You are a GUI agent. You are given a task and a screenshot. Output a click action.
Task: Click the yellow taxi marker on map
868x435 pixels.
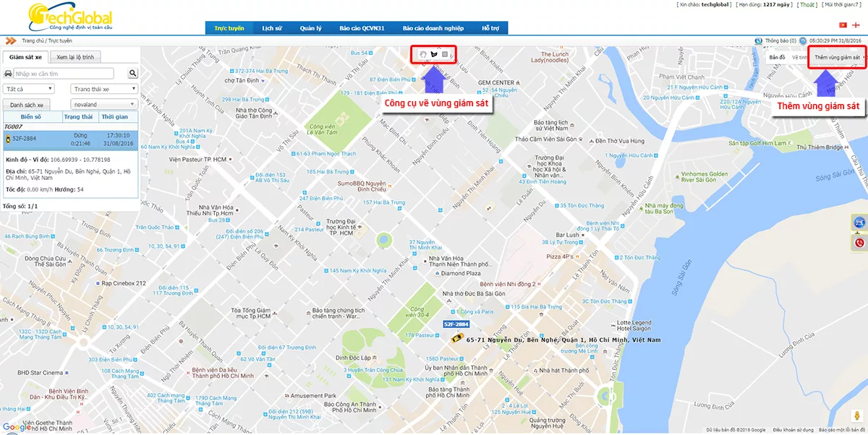tap(457, 338)
